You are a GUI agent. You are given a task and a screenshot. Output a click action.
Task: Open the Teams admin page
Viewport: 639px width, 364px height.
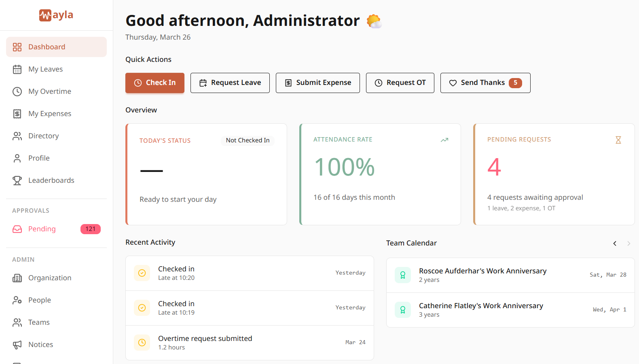click(x=56, y=322)
